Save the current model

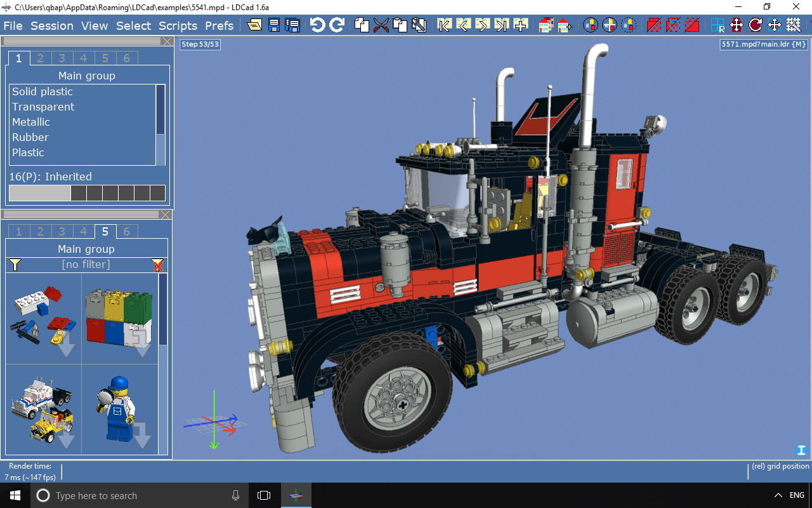tap(273, 25)
